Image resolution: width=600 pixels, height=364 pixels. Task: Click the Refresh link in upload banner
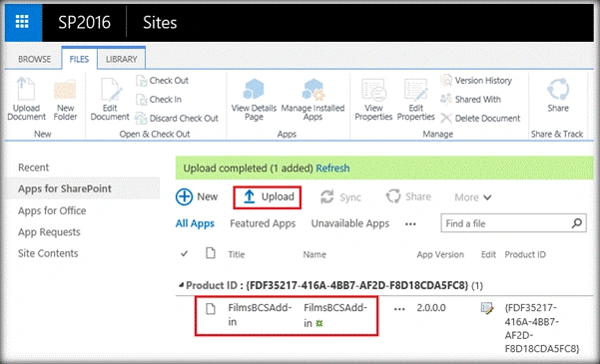pos(332,169)
